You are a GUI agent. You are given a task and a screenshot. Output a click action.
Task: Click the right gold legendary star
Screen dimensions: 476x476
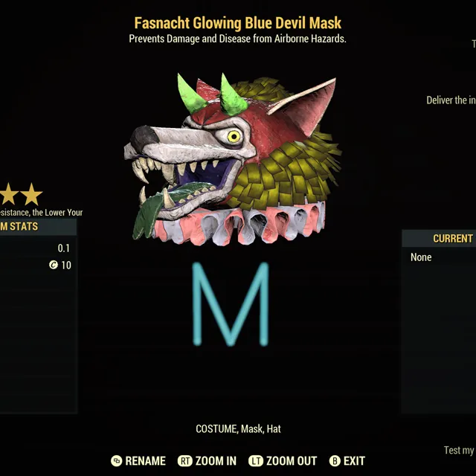coord(31,195)
